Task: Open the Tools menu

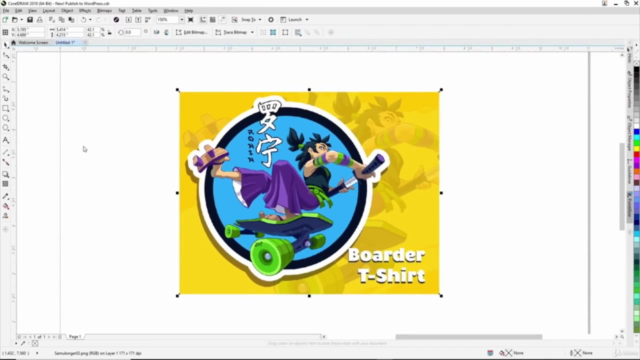Action: (152, 11)
